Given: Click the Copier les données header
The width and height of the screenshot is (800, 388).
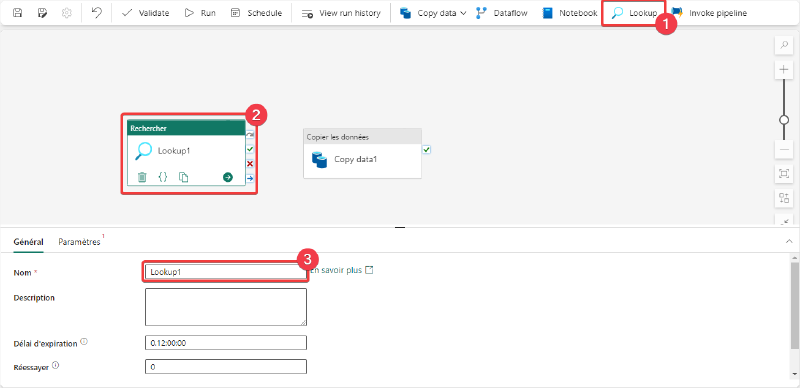Looking at the screenshot, I should pyautogui.click(x=362, y=137).
